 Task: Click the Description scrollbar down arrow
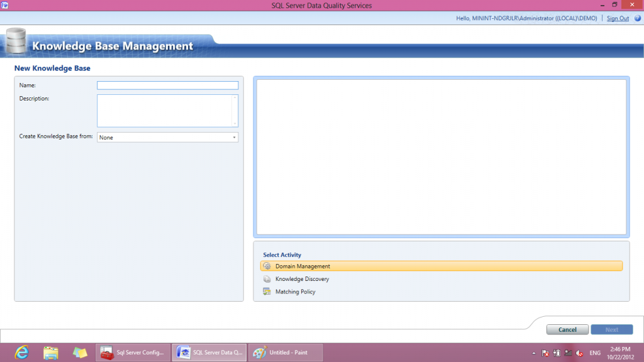(x=235, y=124)
